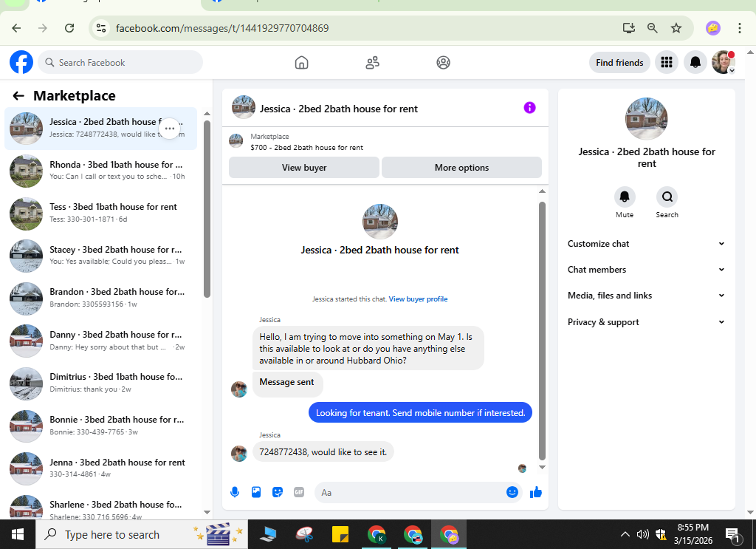
Task: Bookmark this page with the star icon
Action: click(676, 28)
